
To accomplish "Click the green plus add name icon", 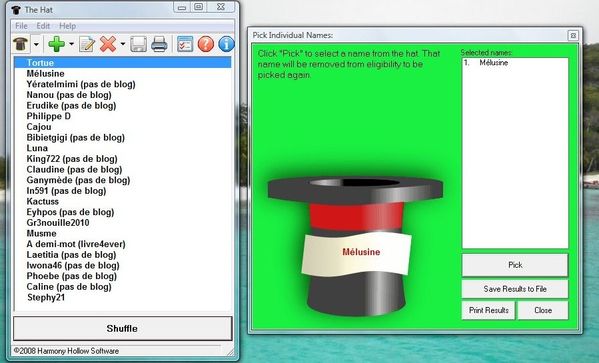I will (x=57, y=44).
